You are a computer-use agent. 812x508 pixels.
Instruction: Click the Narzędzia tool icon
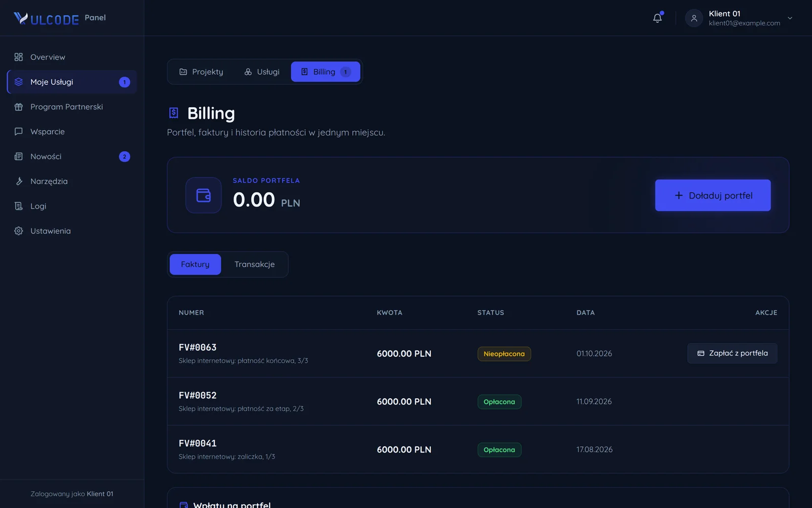click(x=19, y=181)
